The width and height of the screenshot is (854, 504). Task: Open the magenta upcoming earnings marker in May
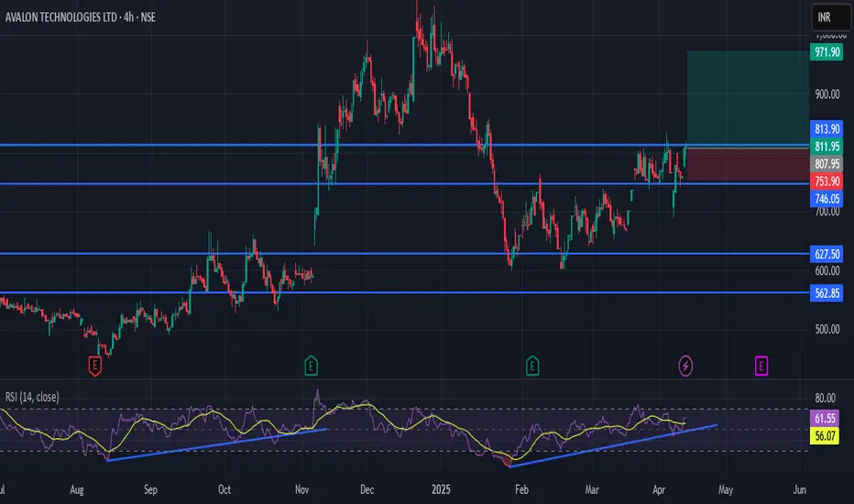[x=761, y=366]
